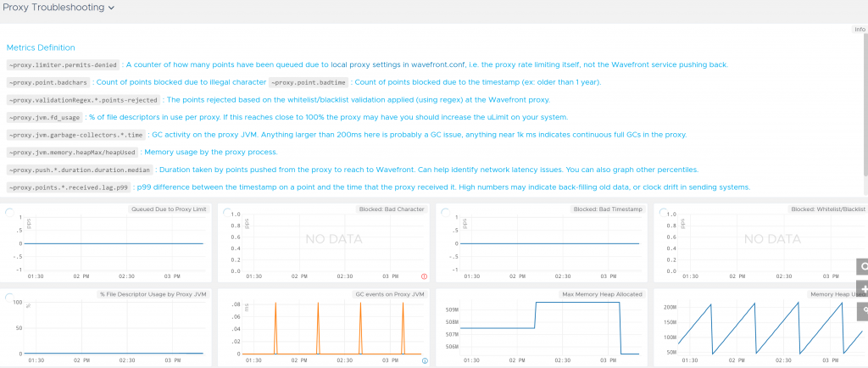Viewport: 868px width, 368px height.
Task: Open the Queued Due to Proxy Limit chart title
Action: point(169,209)
